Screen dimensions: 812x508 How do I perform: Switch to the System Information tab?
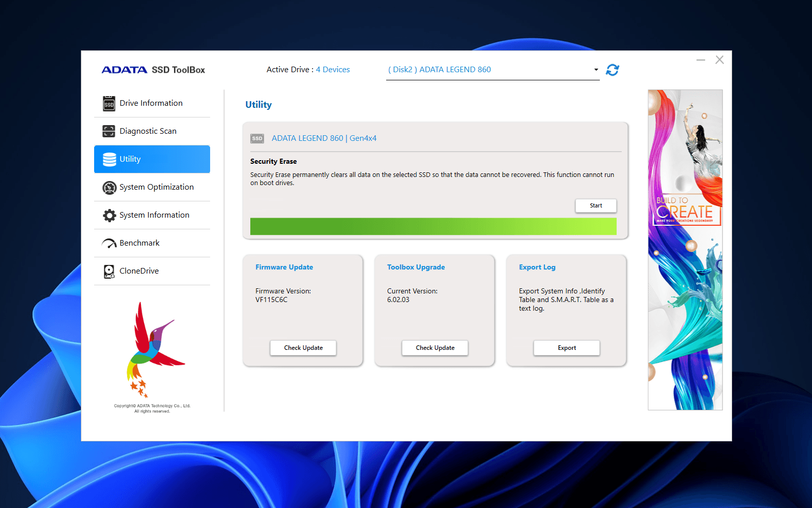[x=152, y=215]
